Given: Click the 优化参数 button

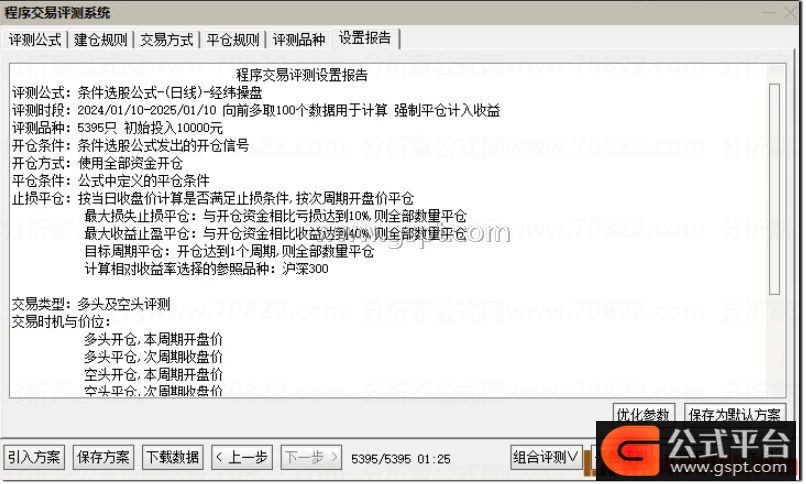Looking at the screenshot, I should [x=643, y=414].
